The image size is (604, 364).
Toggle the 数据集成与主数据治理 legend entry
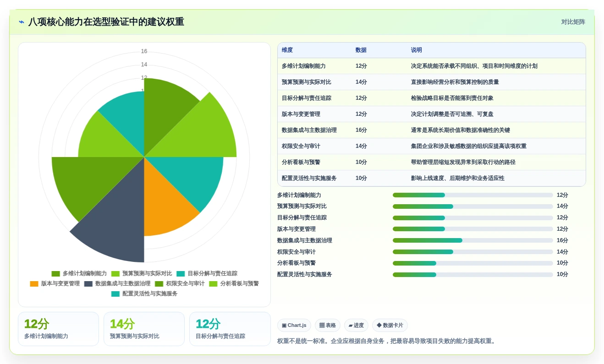tap(117, 283)
